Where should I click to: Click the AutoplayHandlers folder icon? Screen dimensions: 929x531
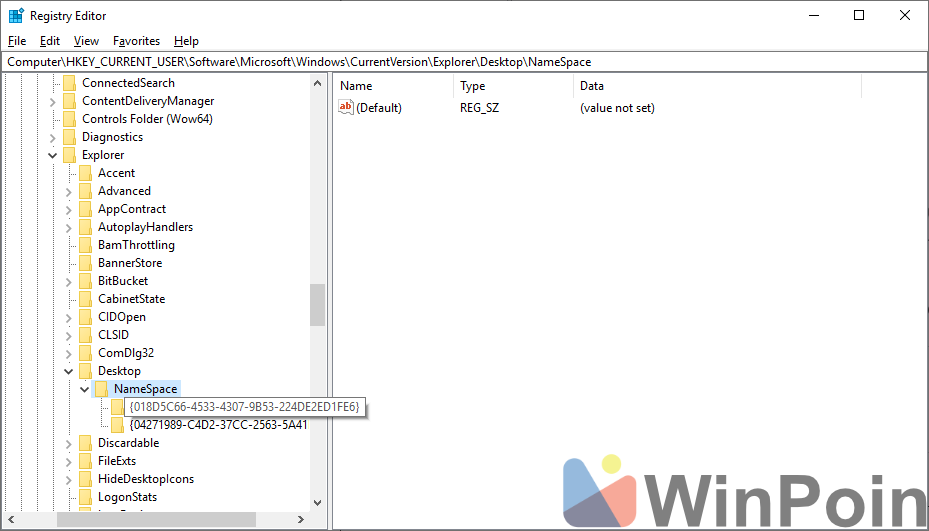tap(85, 227)
